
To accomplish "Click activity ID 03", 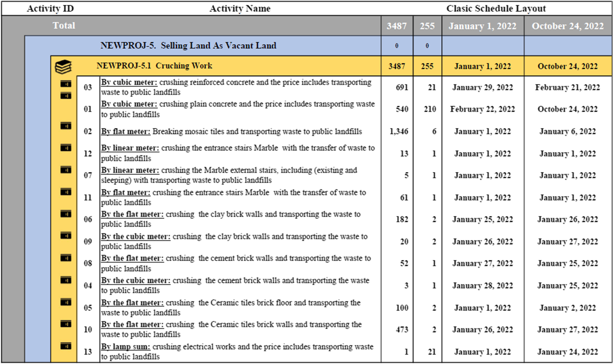I will click(x=88, y=87).
